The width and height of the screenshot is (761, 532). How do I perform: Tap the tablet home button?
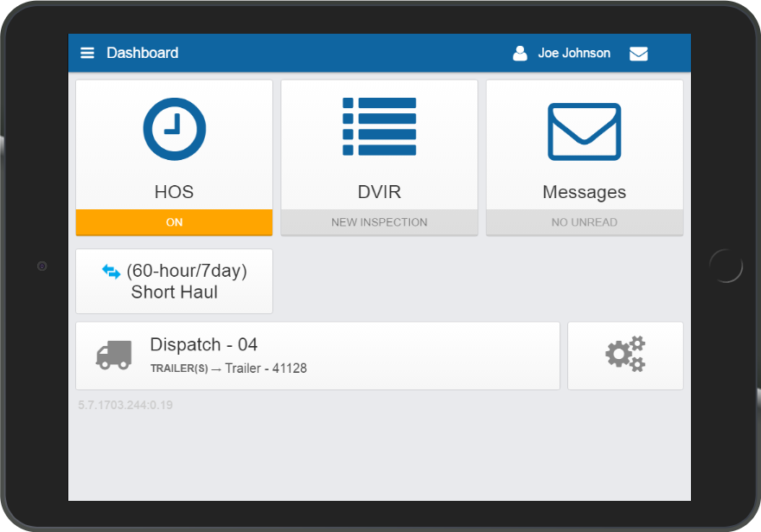726,266
